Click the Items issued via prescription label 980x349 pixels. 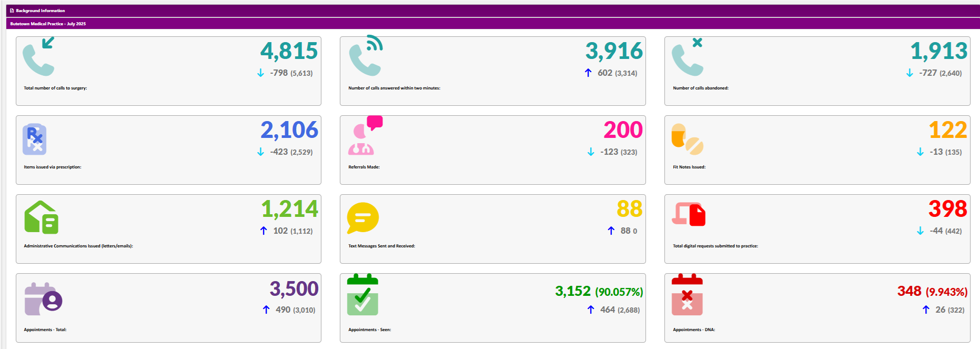point(53,167)
